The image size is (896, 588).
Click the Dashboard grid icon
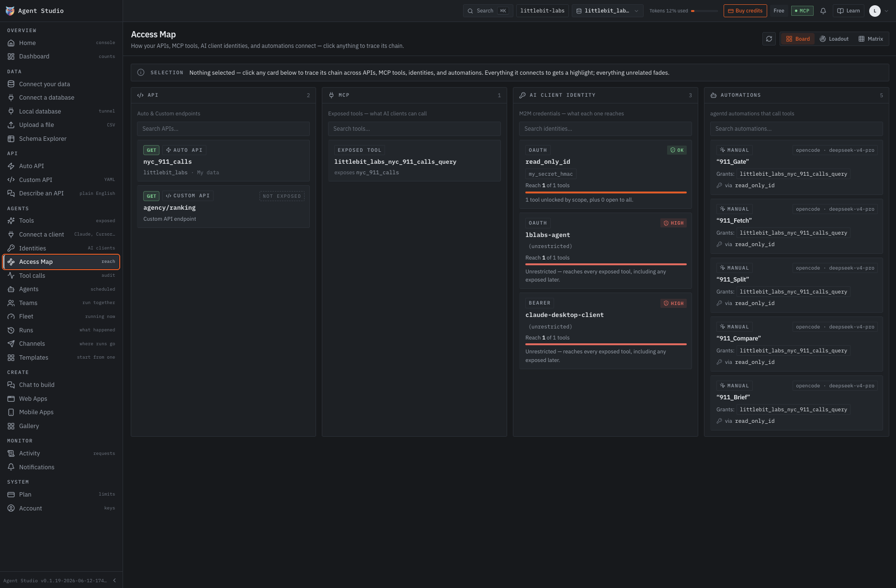coord(11,57)
